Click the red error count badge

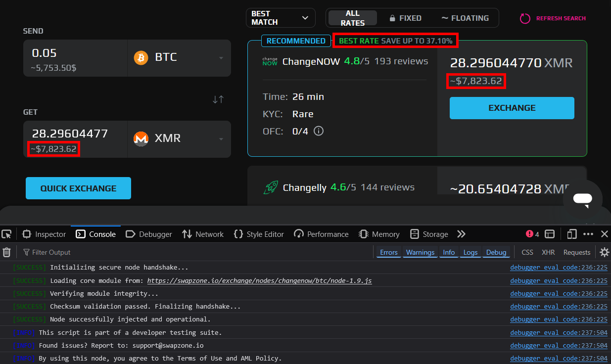(x=532, y=234)
